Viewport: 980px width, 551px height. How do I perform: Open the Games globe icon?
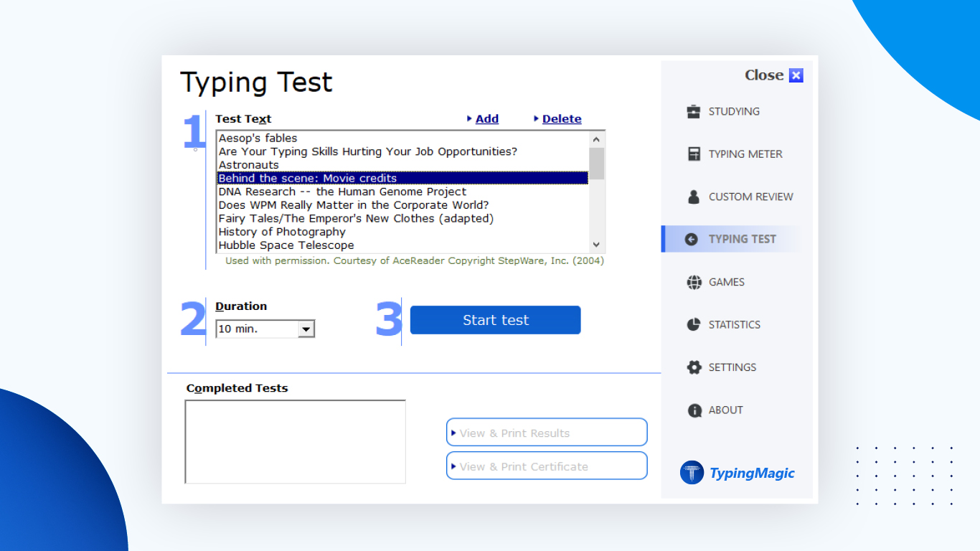point(694,282)
